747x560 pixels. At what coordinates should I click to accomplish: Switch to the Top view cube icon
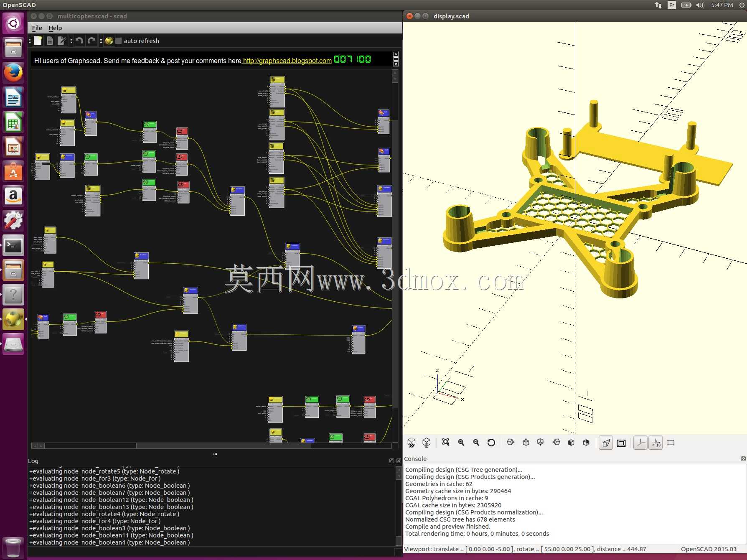point(526,443)
